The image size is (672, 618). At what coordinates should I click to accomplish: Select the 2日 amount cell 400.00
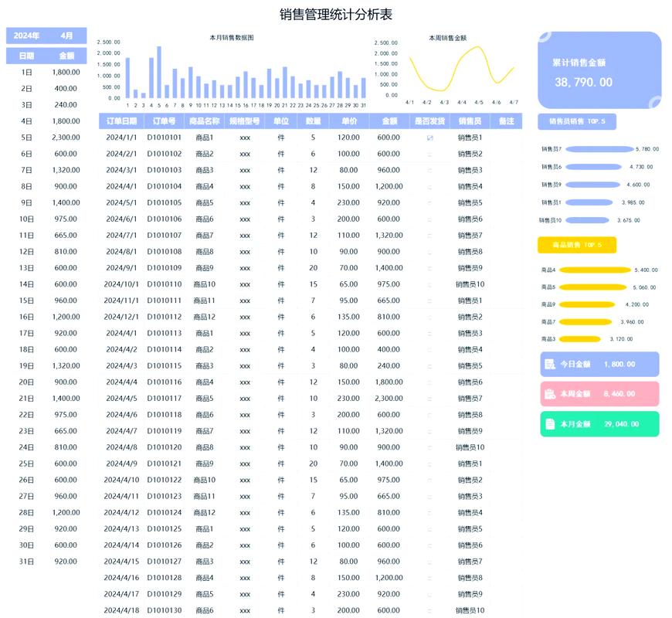(66, 89)
